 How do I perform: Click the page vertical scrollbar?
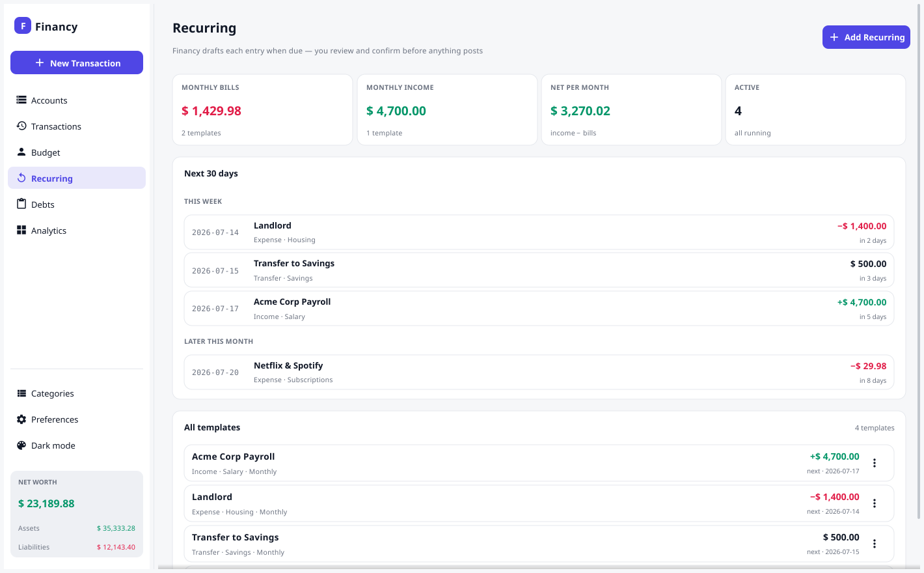tap(920, 260)
